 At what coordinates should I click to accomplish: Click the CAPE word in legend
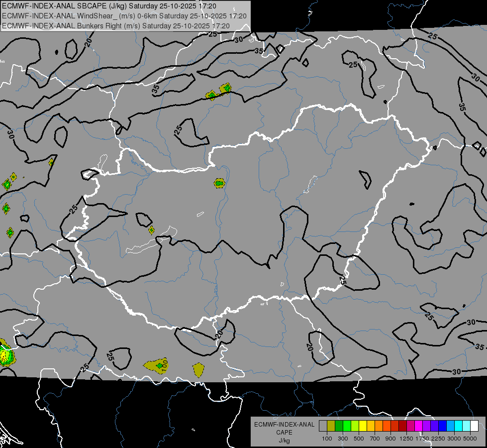click(x=284, y=433)
